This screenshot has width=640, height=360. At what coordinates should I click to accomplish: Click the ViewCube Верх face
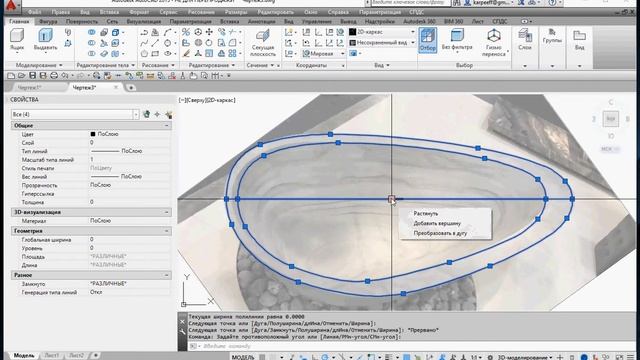611,119
